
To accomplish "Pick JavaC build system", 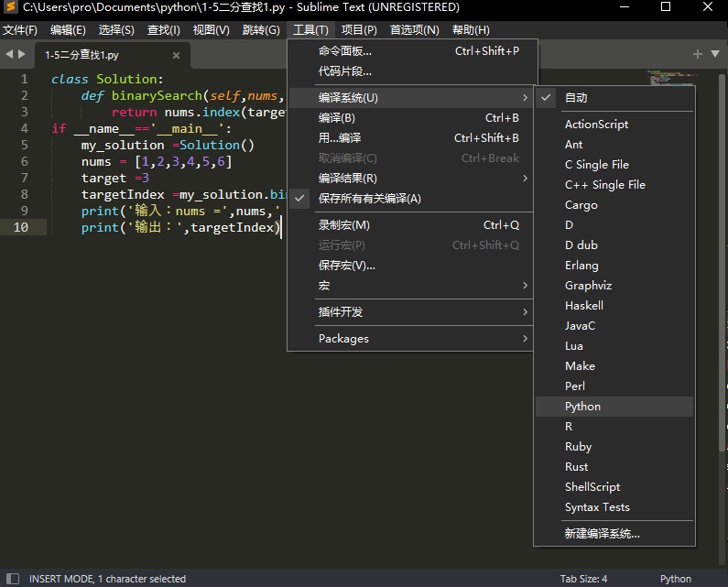I will 614,325.
